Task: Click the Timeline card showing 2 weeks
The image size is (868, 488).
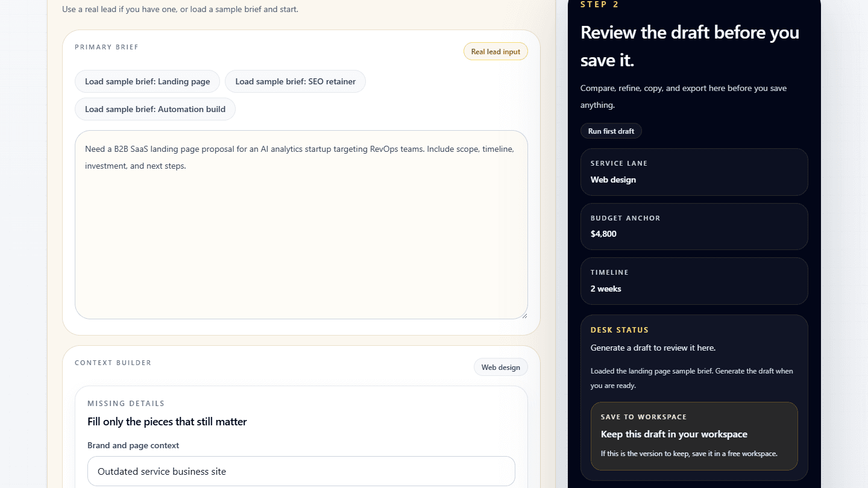Action: [694, 281]
